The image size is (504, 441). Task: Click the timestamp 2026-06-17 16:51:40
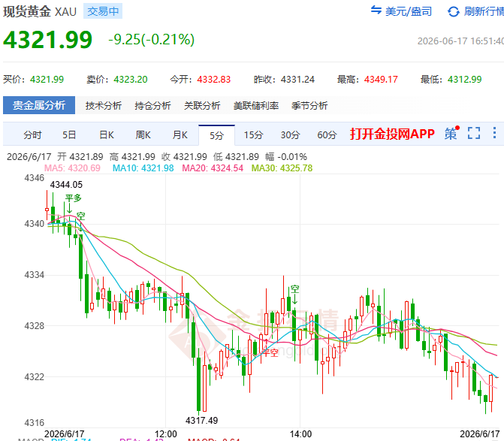[460, 41]
